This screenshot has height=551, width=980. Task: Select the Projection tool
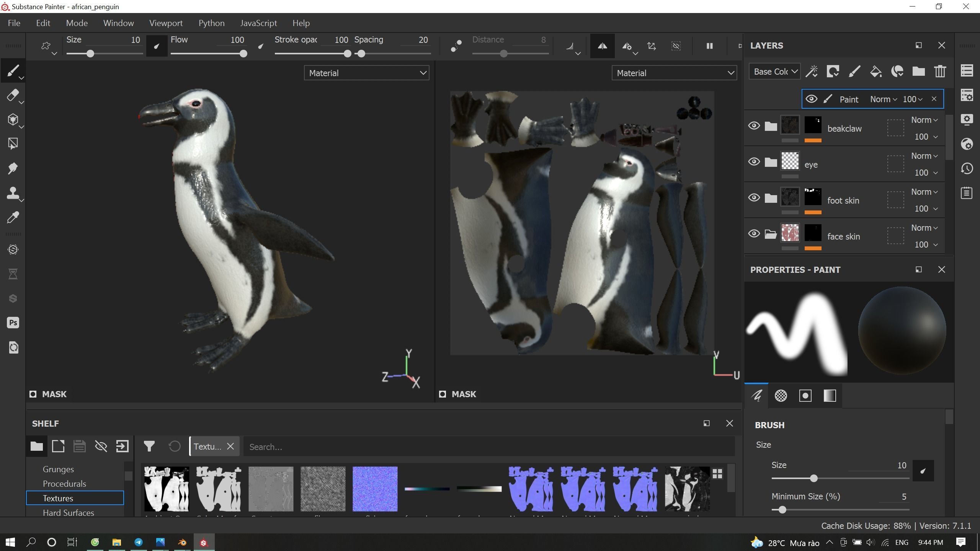(x=13, y=120)
